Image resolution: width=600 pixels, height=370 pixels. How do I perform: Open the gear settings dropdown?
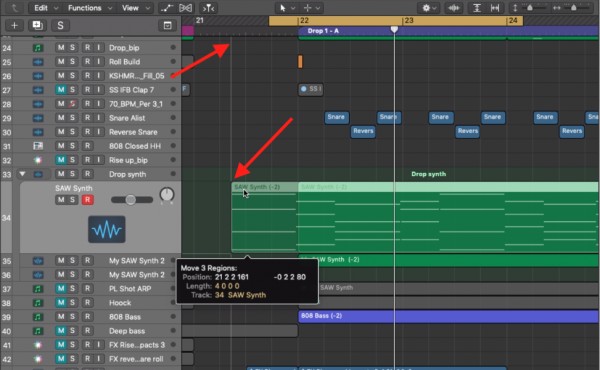click(x=429, y=8)
